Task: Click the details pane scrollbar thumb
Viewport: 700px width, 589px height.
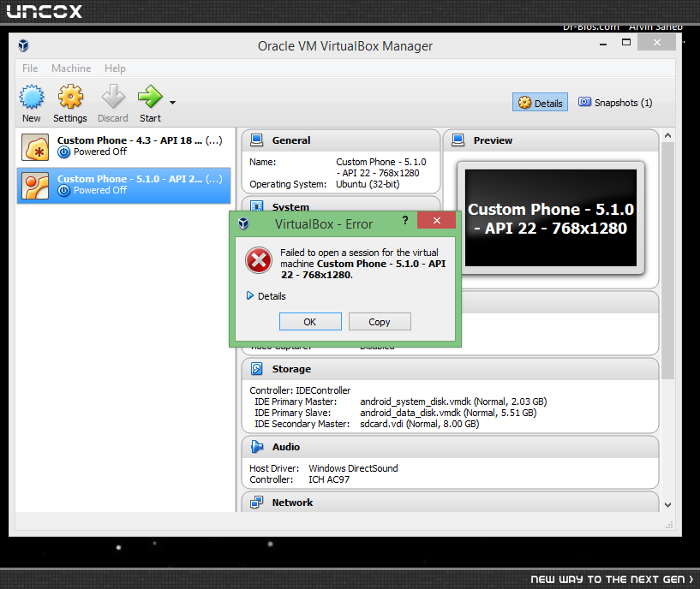Action: [x=667, y=260]
